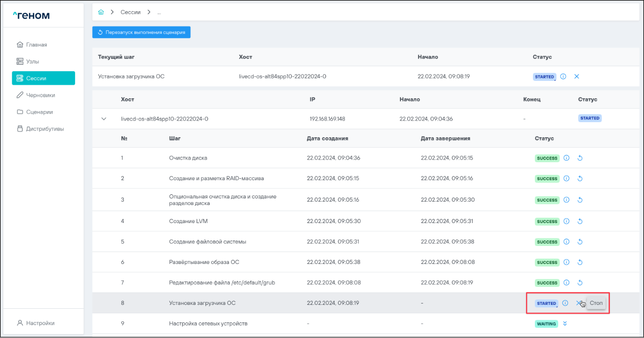Open Настройки at sidebar bottom
This screenshot has height=338, width=644.
[40, 323]
